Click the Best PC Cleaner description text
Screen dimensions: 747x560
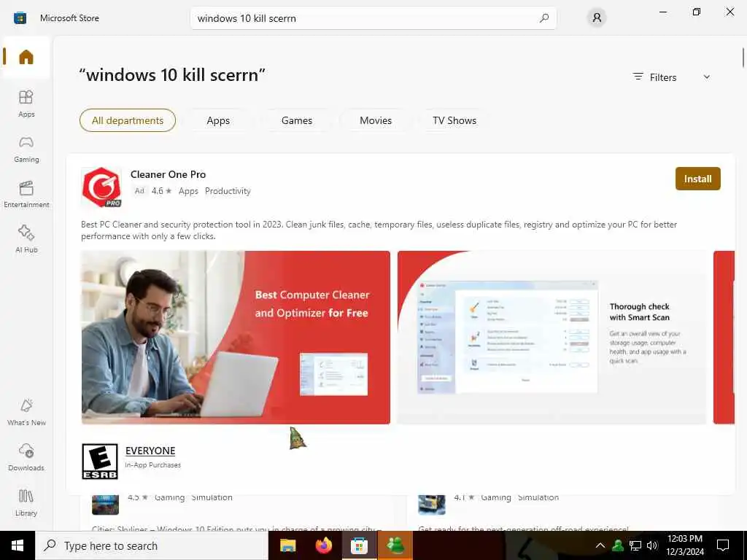[x=379, y=230]
